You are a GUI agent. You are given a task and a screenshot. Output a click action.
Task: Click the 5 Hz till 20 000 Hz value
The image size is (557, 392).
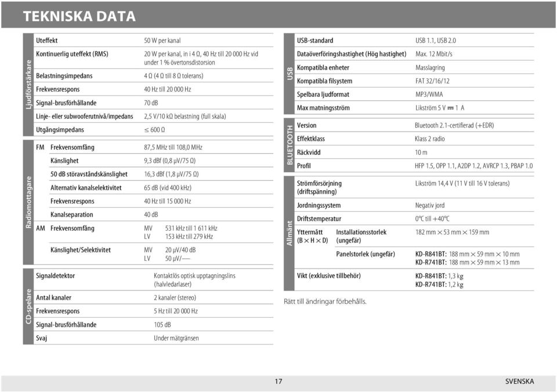click(175, 311)
